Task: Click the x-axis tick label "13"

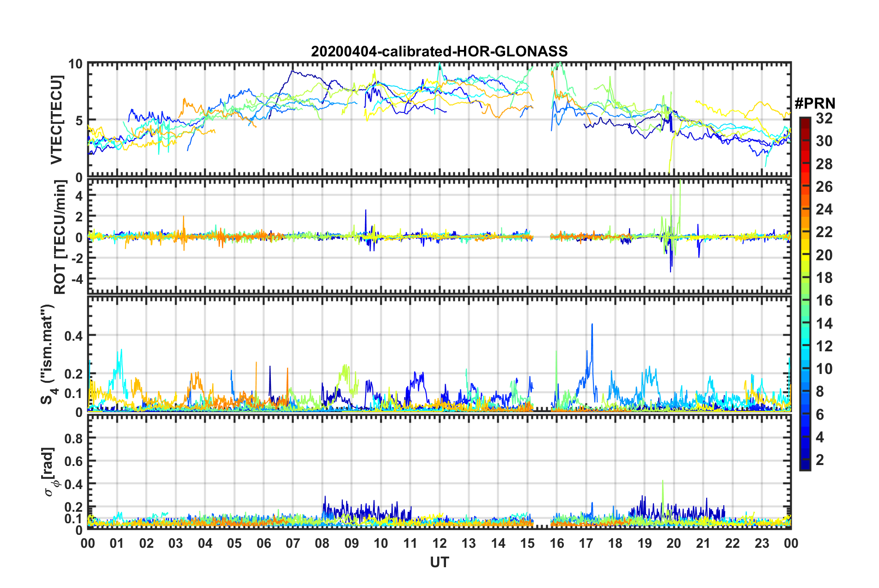Action: pos(469,543)
